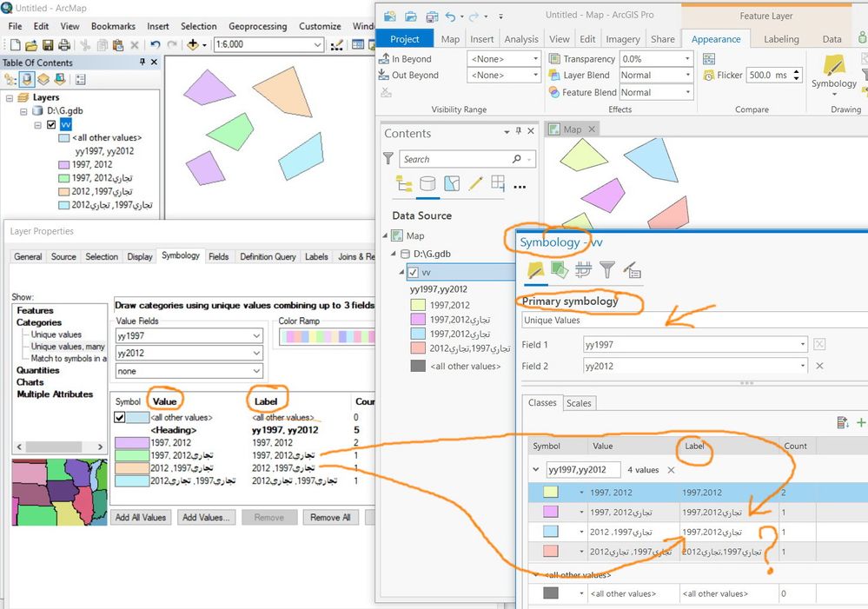
Task: Collapse Map node in Pro Contents
Action: (x=385, y=235)
